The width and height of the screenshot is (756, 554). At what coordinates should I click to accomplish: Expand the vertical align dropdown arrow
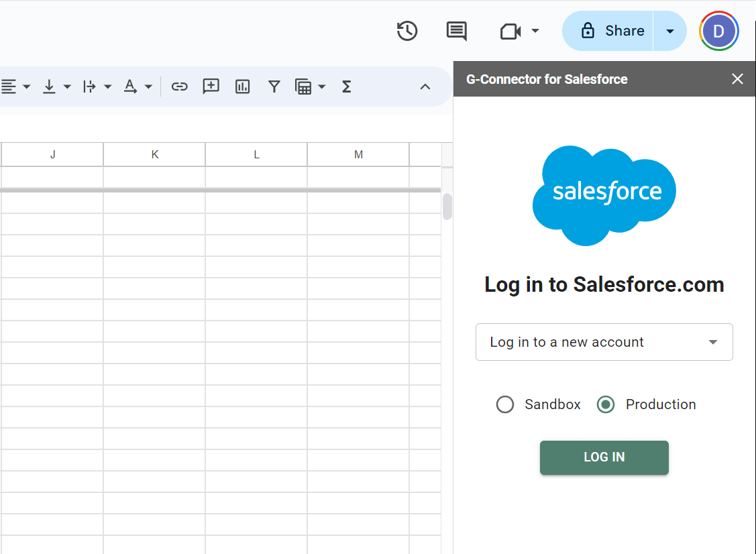pos(68,87)
